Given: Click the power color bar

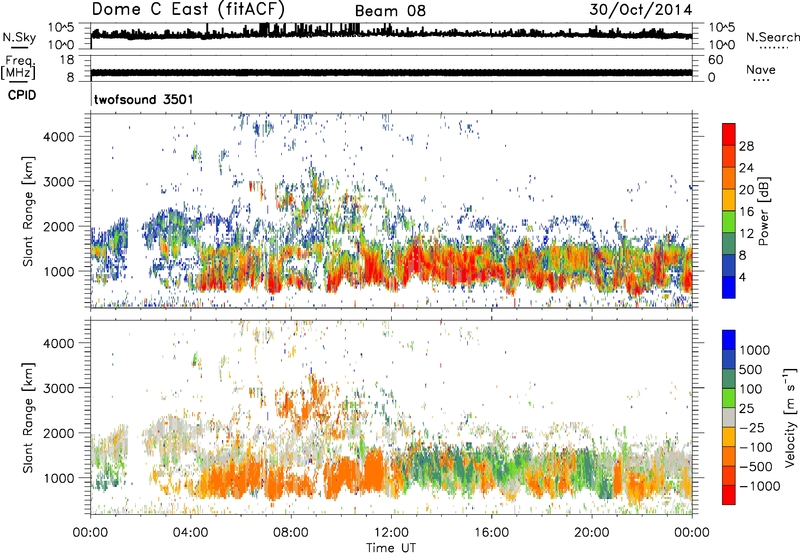Looking at the screenshot, I should point(729,211).
